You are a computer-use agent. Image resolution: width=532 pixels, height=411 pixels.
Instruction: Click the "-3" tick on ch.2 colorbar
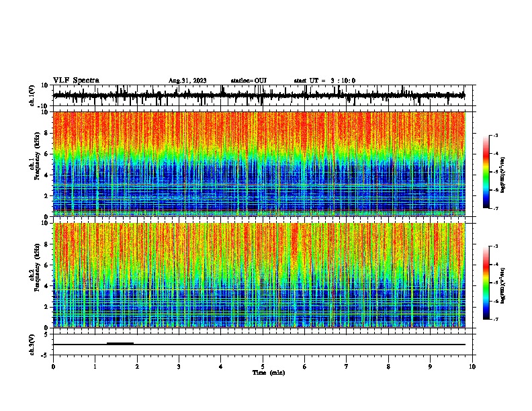[x=495, y=246]
